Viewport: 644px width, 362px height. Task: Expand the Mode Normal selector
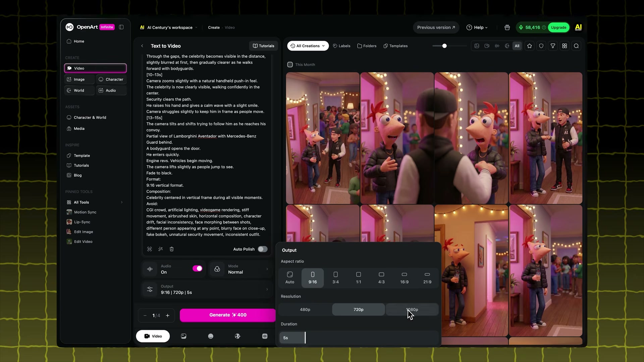[x=240, y=269]
